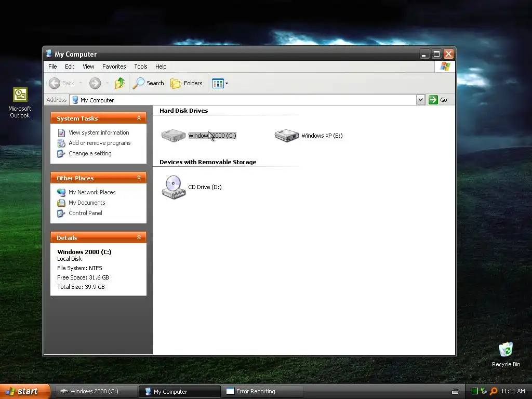532x399 pixels.
Task: Click the network connection tray icon
Action: coord(484,391)
